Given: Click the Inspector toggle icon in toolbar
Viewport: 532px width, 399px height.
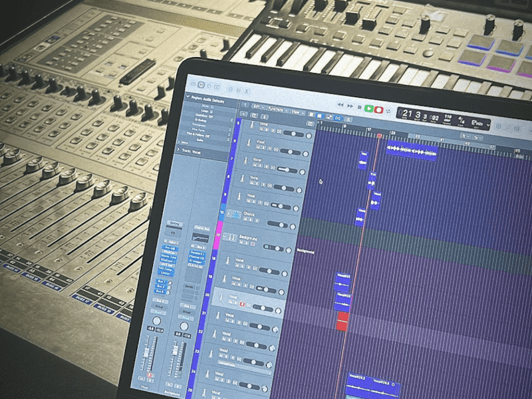Looking at the screenshot, I should point(201,84).
